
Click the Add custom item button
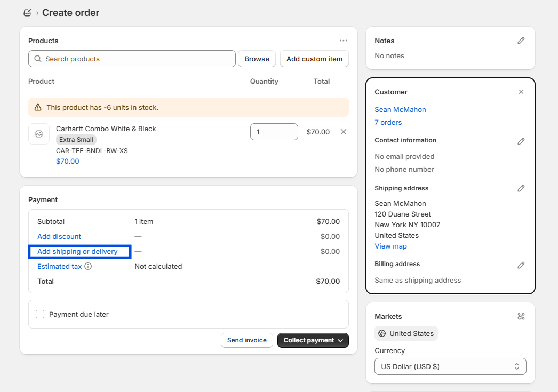tap(314, 59)
